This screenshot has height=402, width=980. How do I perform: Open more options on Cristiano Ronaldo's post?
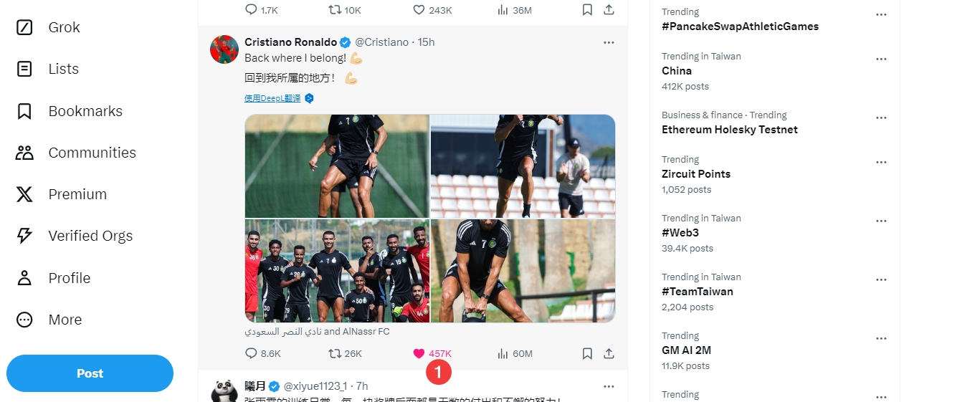(609, 42)
